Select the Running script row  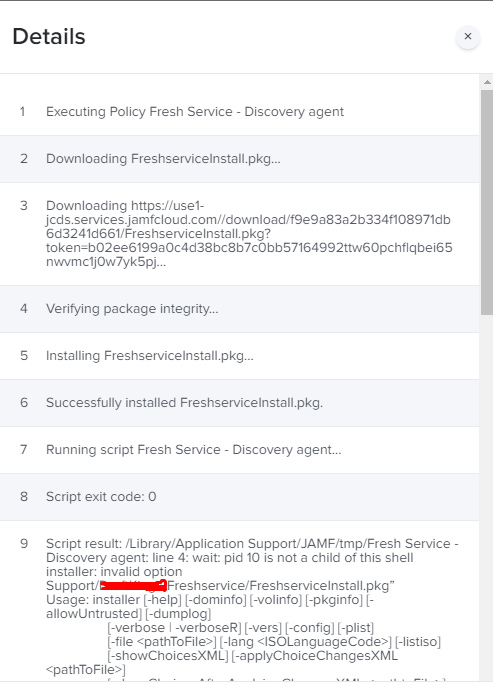point(240,450)
